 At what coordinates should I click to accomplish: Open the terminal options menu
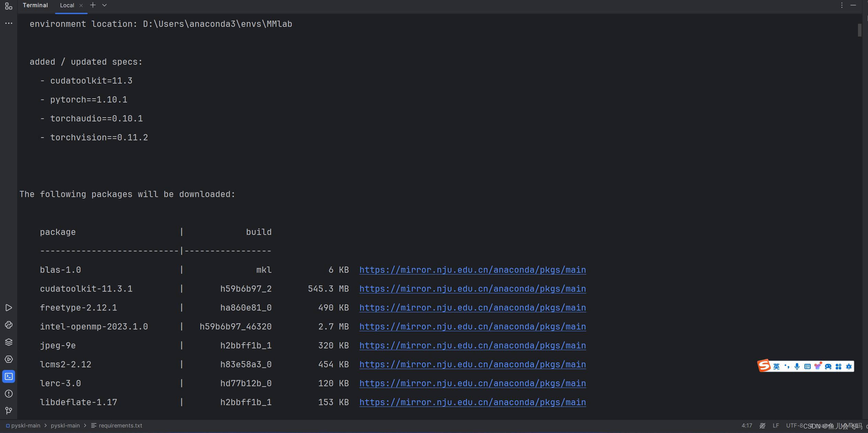coord(842,5)
